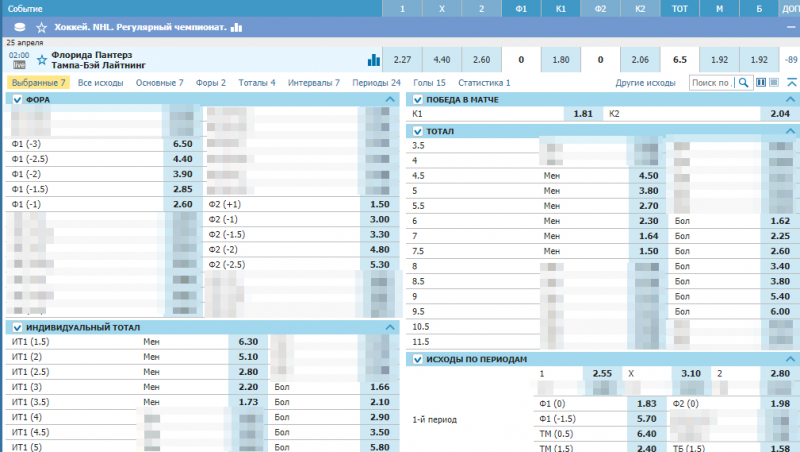Pick Ф1 (-1.5) odds 2.85
800x452 pixels.
pyautogui.click(x=182, y=189)
